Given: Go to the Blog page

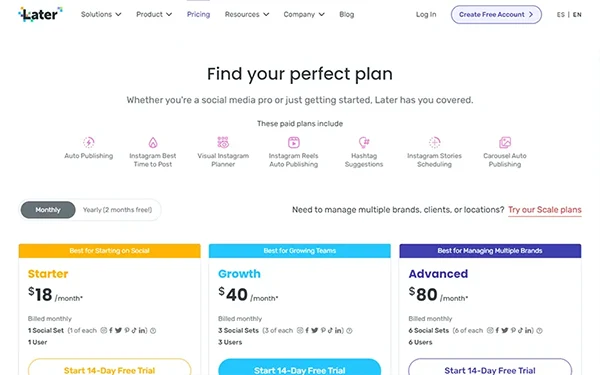Looking at the screenshot, I should (x=347, y=14).
